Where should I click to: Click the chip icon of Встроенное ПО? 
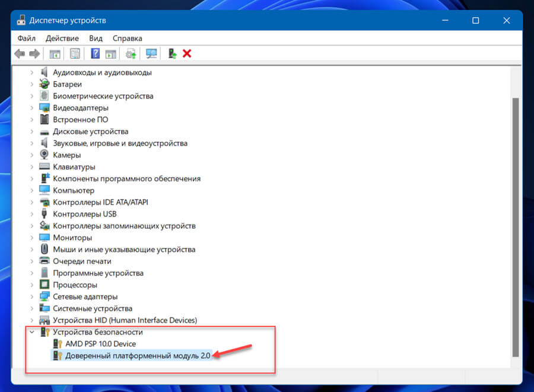(44, 119)
